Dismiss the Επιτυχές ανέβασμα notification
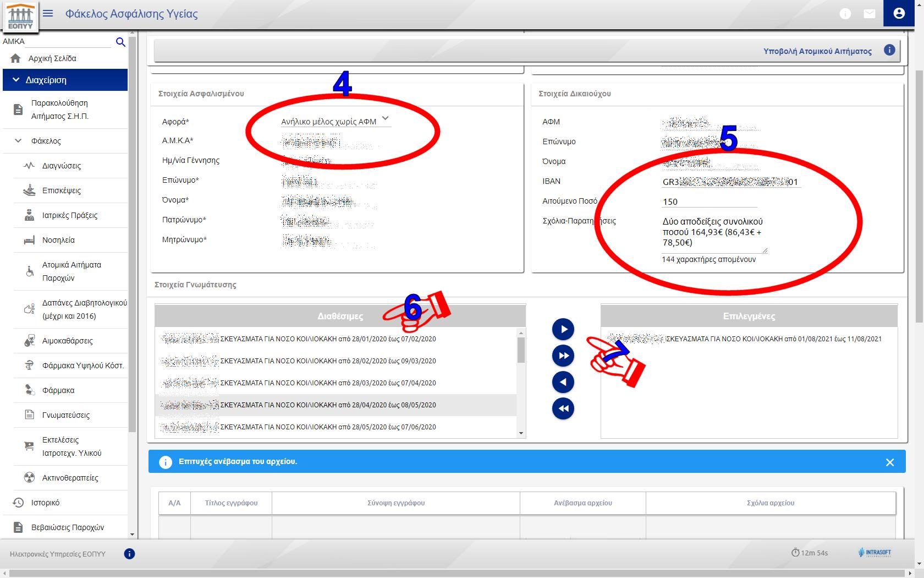The height and width of the screenshot is (578, 924). pyautogui.click(x=890, y=462)
